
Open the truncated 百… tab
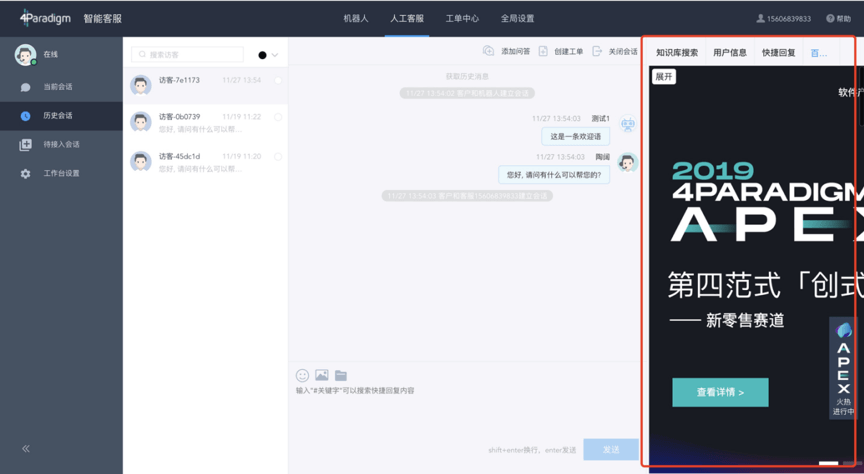tap(819, 53)
